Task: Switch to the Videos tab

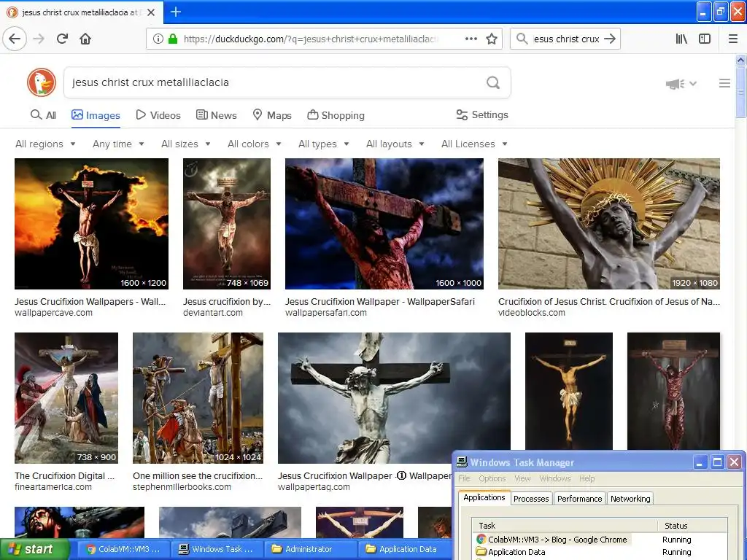Action: (158, 115)
